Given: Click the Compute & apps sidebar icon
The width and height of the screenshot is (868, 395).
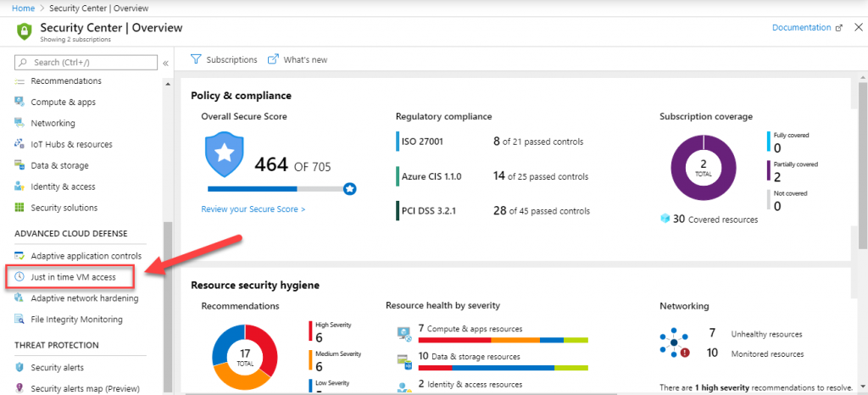Looking at the screenshot, I should 19,102.
